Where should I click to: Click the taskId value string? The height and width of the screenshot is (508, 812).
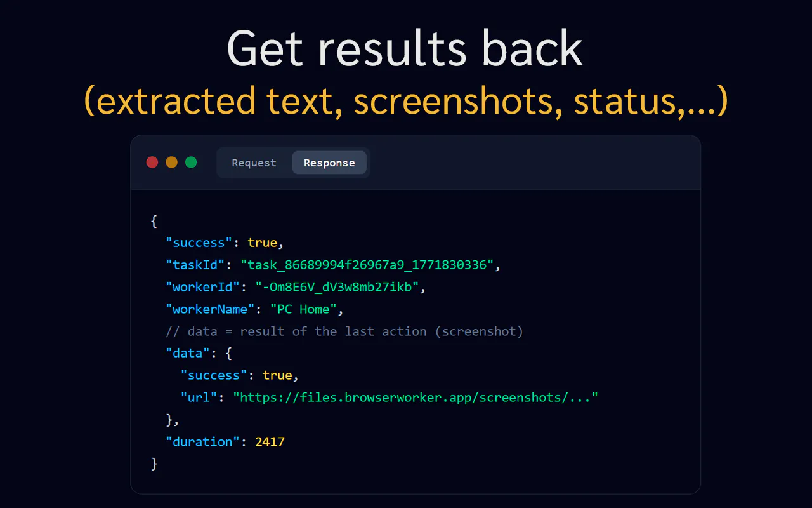pos(367,265)
